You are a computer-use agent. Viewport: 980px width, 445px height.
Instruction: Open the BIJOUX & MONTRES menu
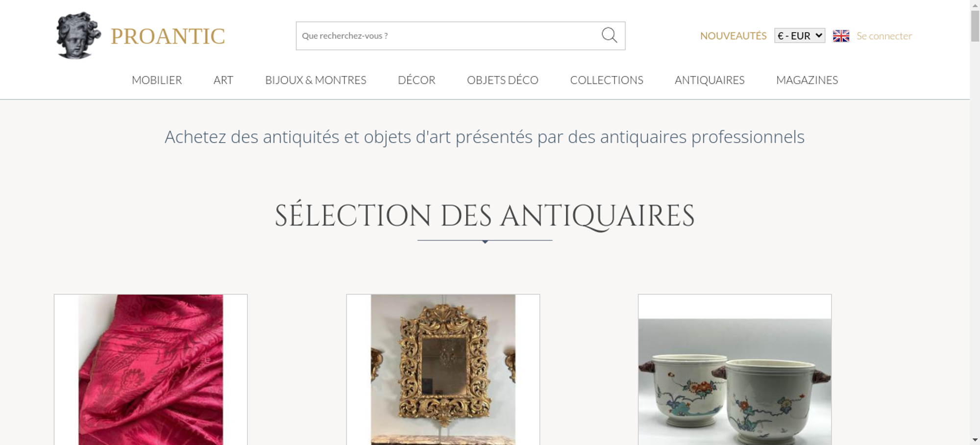(316, 80)
